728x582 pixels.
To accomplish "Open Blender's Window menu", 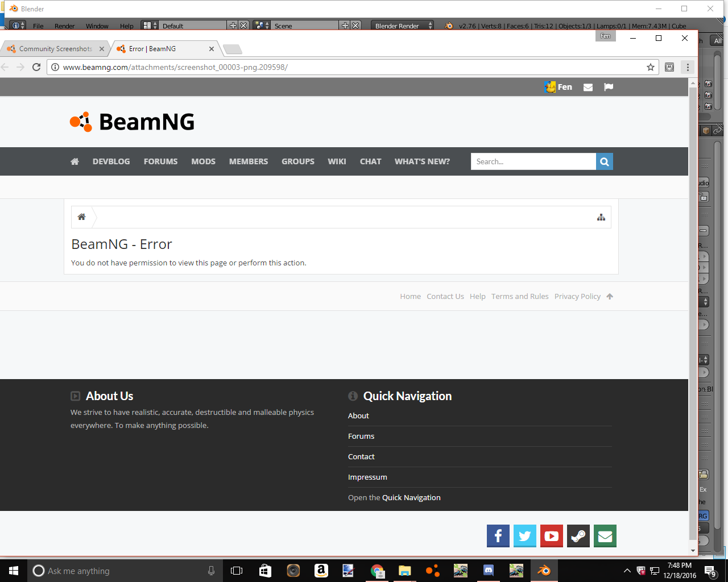I will (97, 26).
